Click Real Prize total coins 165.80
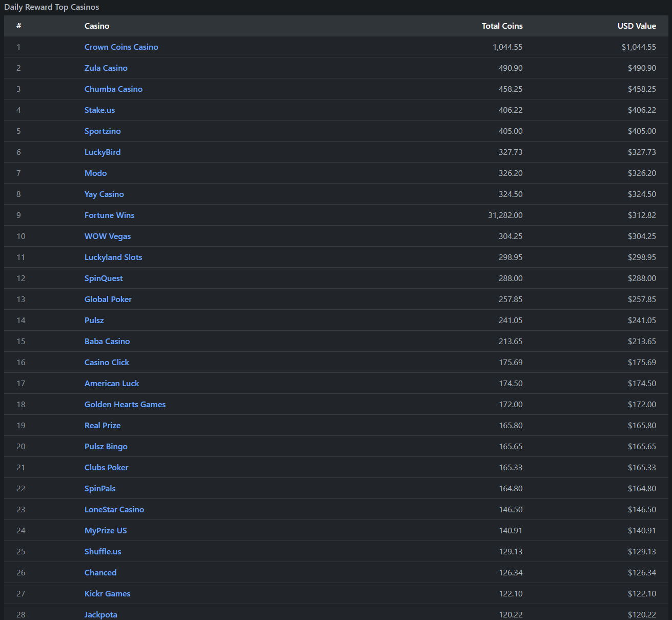The height and width of the screenshot is (620, 672). [511, 425]
